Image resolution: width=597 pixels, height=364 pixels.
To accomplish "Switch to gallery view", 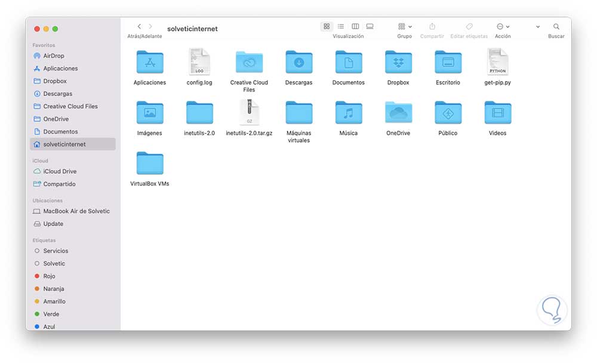I will (370, 26).
